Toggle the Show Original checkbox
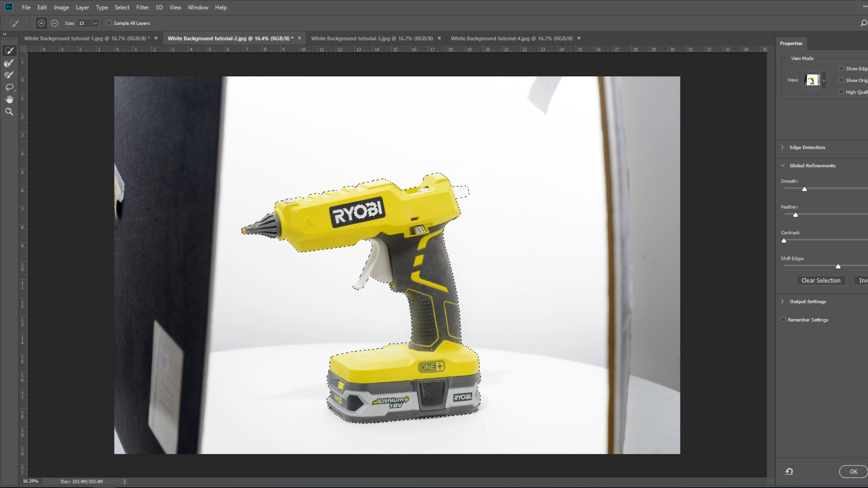 (841, 80)
